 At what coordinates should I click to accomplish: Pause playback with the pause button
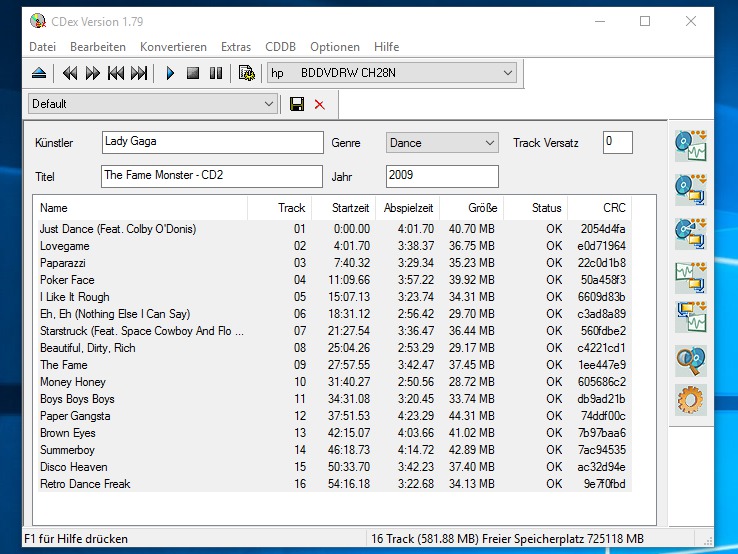pyautogui.click(x=215, y=73)
